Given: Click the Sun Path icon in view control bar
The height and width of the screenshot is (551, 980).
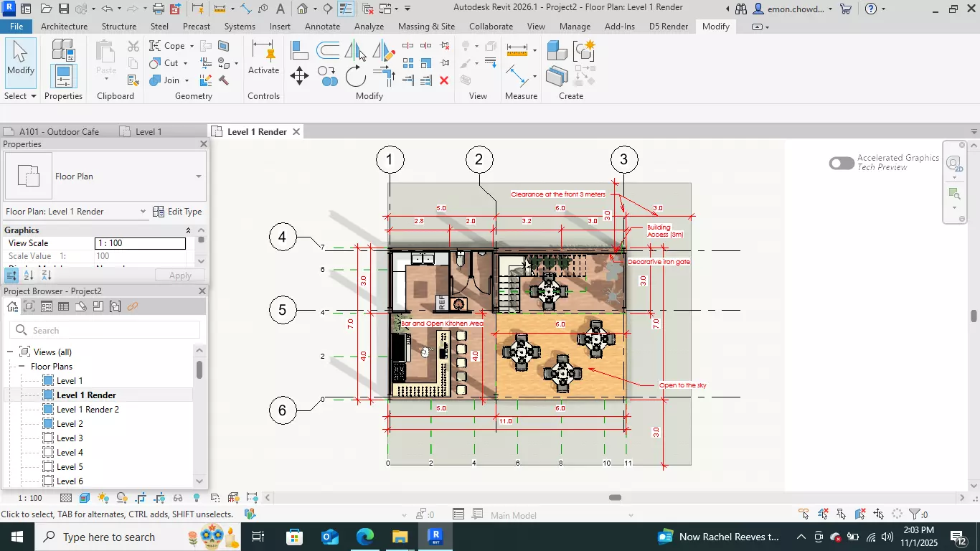Looking at the screenshot, I should point(103,498).
